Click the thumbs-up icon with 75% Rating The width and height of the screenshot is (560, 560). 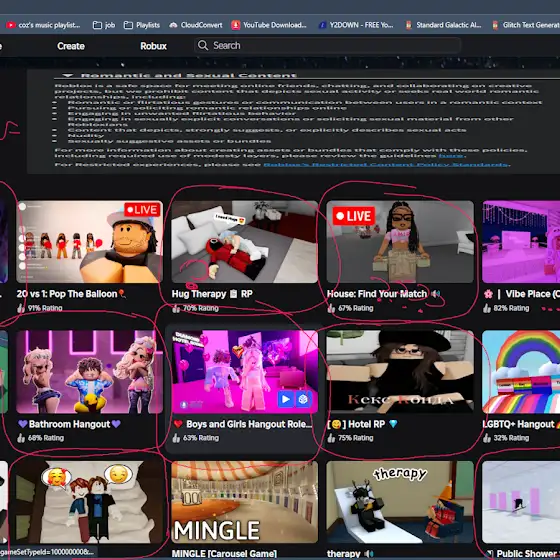click(x=331, y=438)
